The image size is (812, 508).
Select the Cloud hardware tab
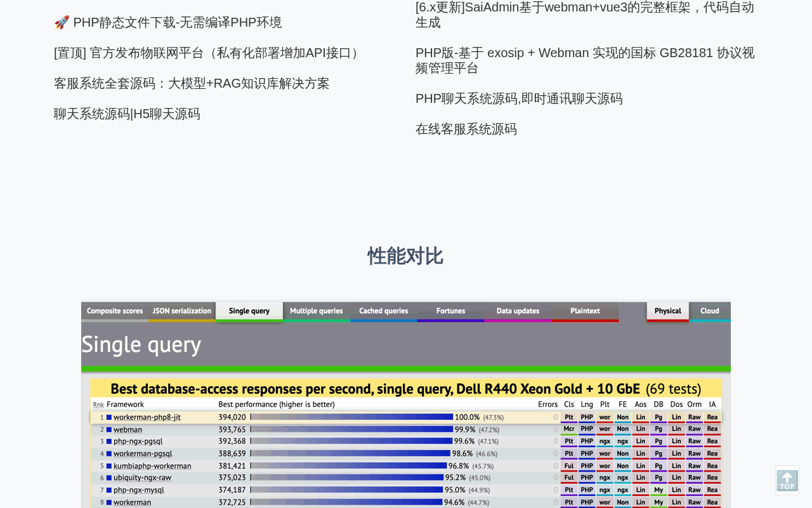click(x=710, y=311)
